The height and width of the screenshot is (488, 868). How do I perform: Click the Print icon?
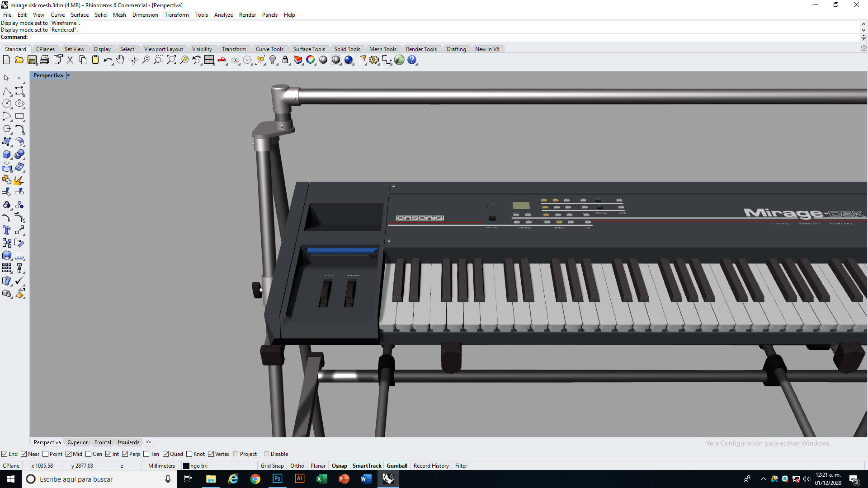point(44,60)
